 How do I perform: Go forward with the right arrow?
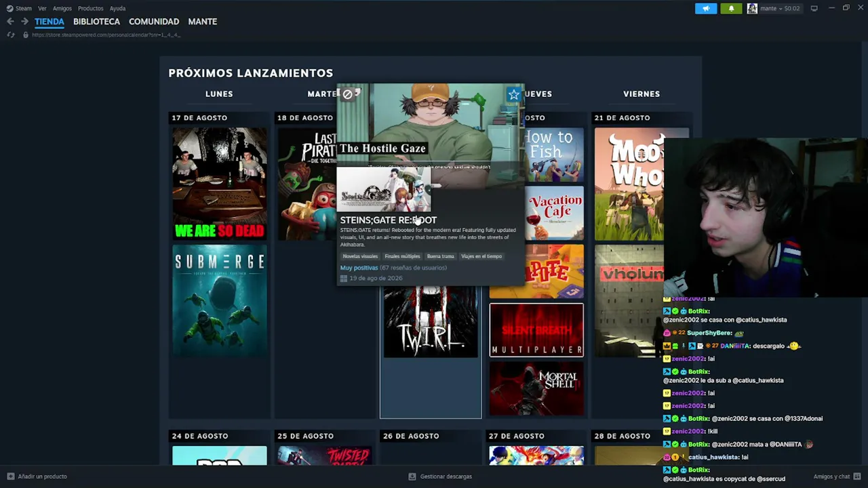click(24, 22)
